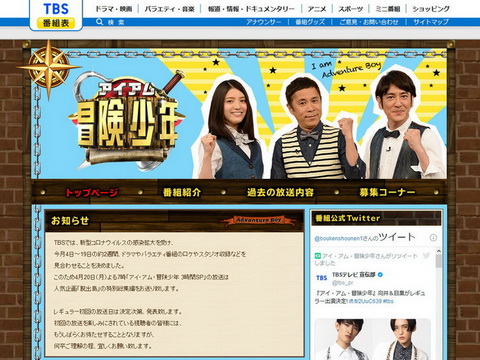Click text line beginning レギュラー初回の放送日
This screenshot has height=360, width=480.
click(118, 312)
